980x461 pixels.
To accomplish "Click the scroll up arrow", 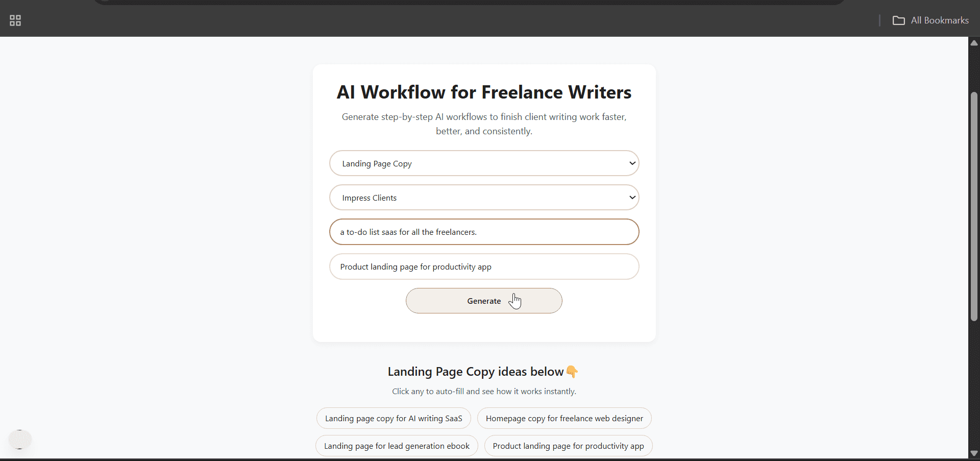I will (974, 43).
